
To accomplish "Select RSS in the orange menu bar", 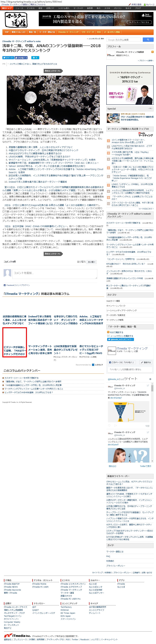I will click(x=99, y=32).
